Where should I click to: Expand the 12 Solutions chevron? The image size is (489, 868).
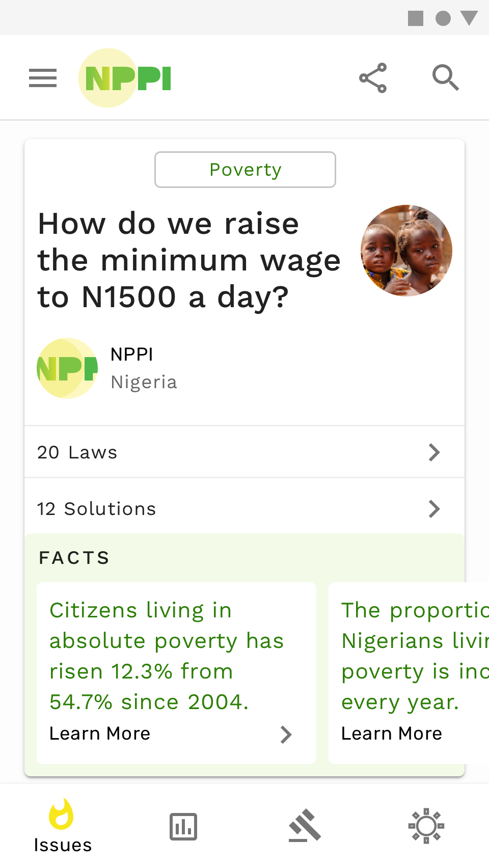[x=434, y=509]
